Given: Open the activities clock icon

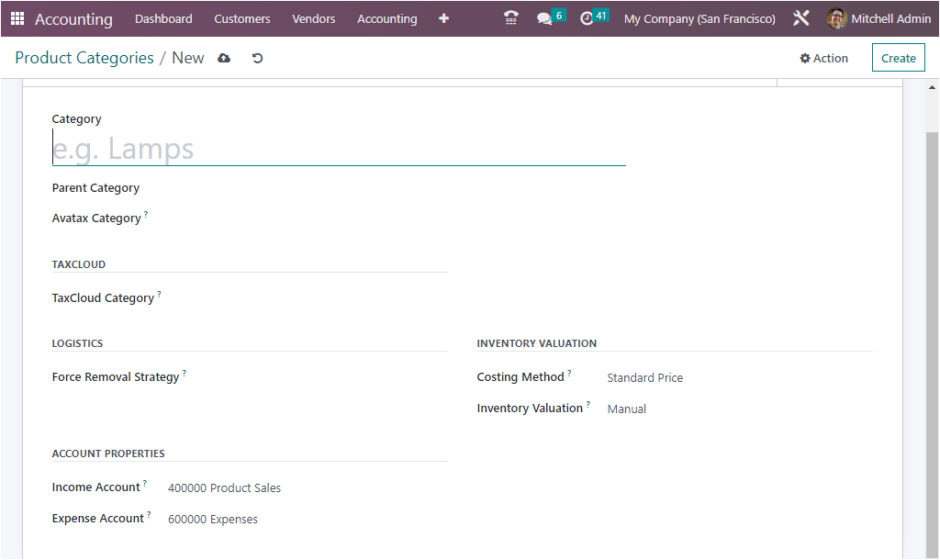Looking at the screenshot, I should 587,18.
